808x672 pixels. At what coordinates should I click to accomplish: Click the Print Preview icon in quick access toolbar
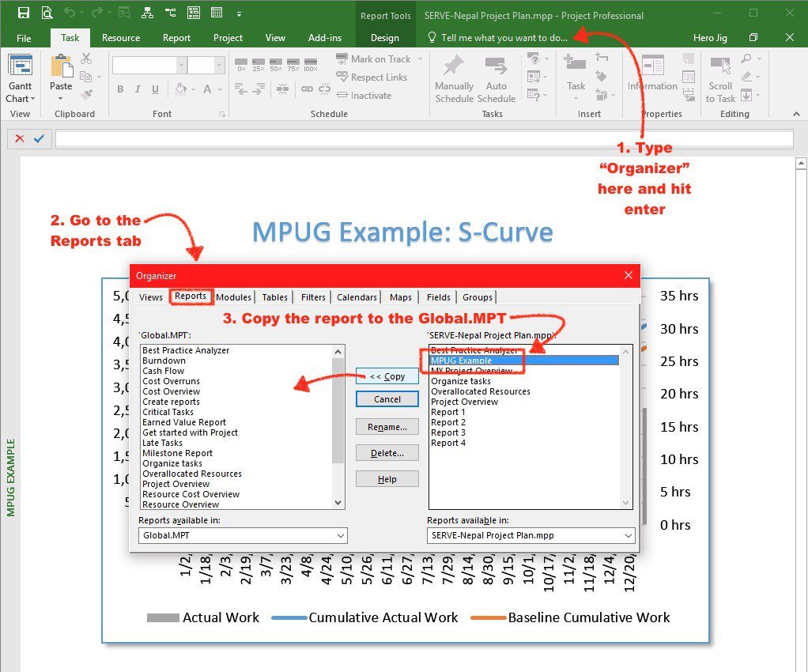[x=47, y=13]
